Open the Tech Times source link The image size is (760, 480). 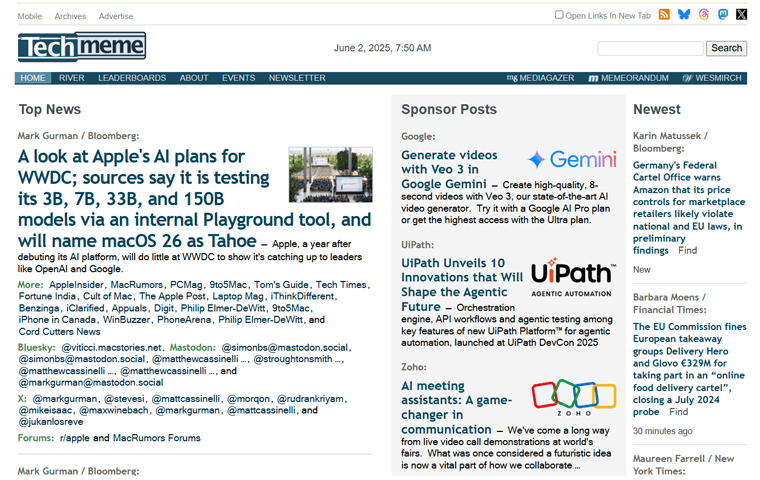point(341,285)
